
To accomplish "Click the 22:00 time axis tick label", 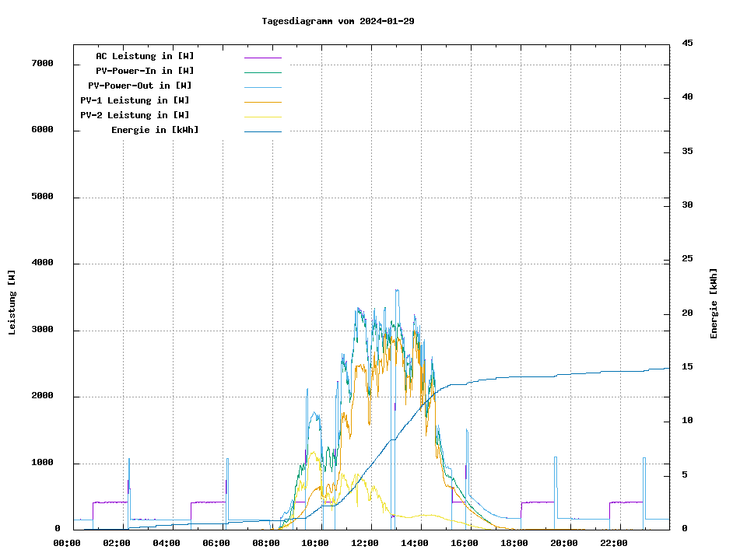I will click(613, 543).
